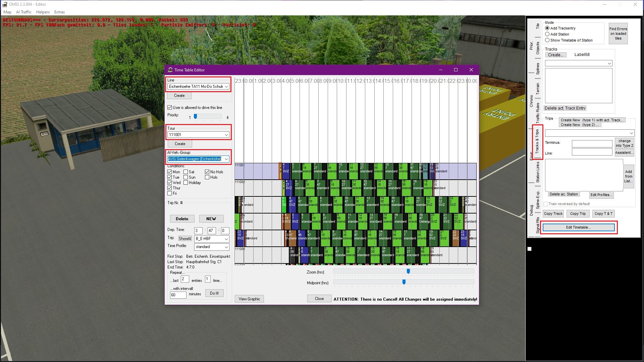Switch to the Station Links tab
Image resolution: width=644 pixels, height=362 pixels.
point(538,172)
